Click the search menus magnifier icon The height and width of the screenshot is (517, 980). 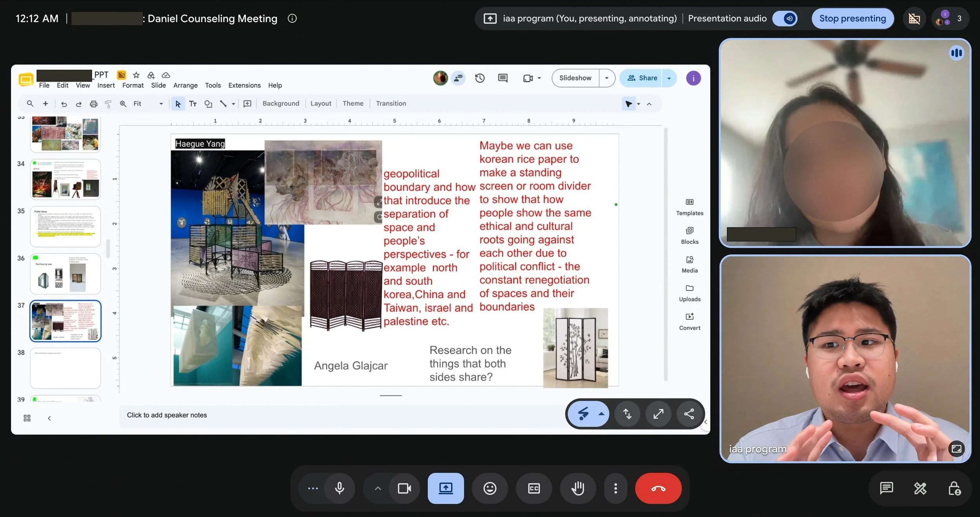pos(30,103)
